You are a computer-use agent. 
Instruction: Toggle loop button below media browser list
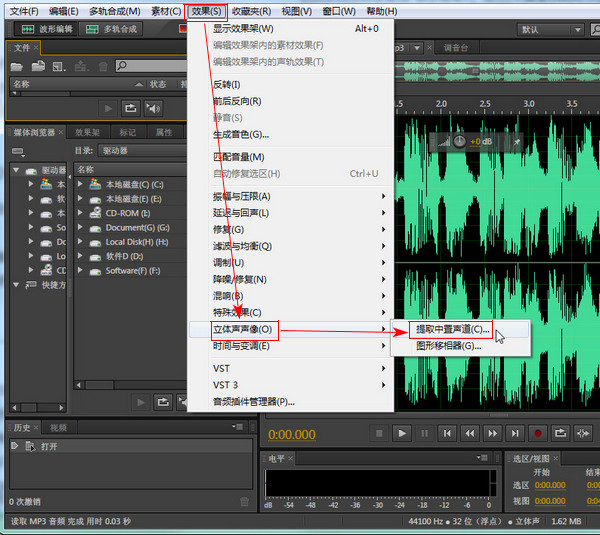point(163,402)
